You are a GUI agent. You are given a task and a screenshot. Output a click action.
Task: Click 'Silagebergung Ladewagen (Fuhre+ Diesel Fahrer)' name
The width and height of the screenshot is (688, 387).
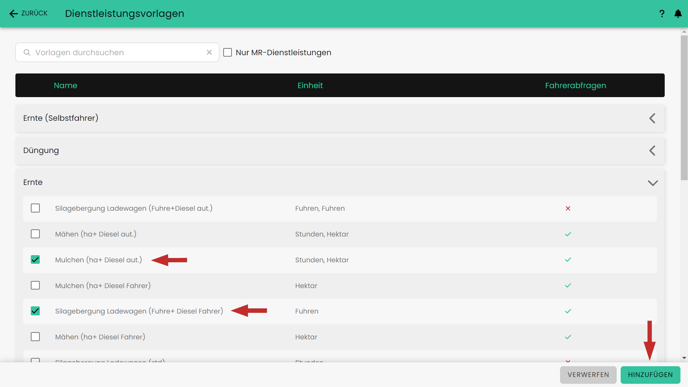[x=139, y=311]
